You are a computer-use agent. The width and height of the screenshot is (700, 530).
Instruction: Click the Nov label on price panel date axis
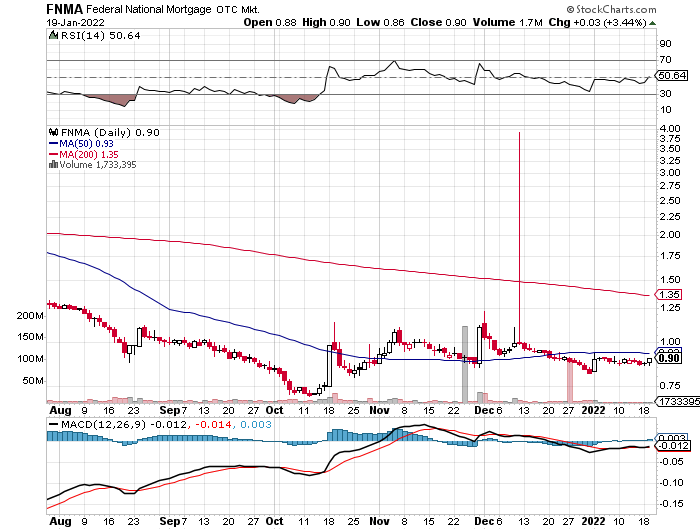tap(379, 410)
